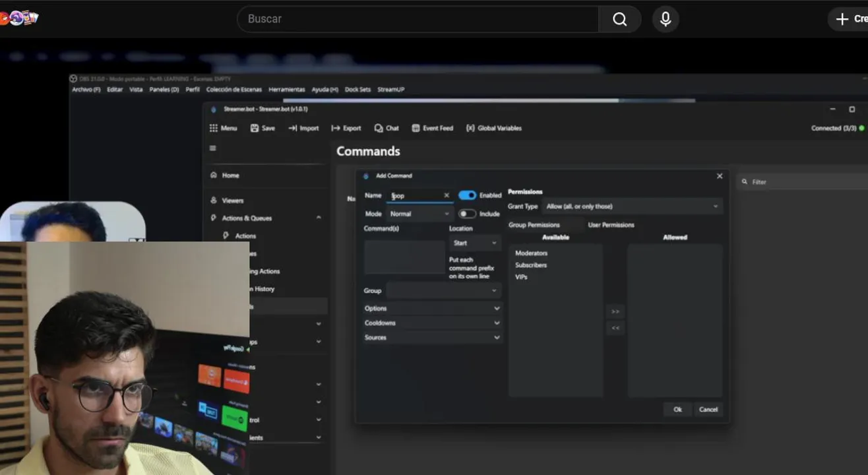Switch to the Group Permissions tab

(x=534, y=225)
